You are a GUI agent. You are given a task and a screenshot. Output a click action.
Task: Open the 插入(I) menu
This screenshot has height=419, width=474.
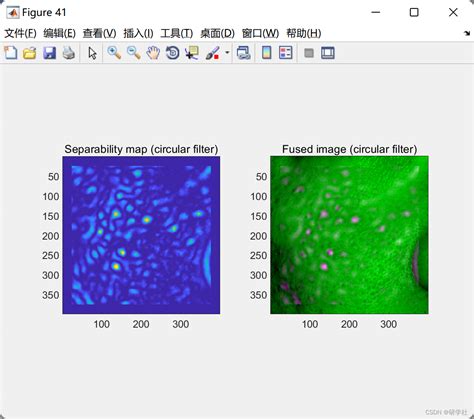[138, 33]
